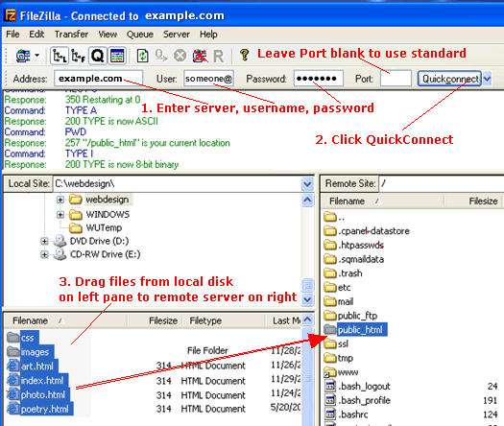The width and height of the screenshot is (504, 426).
Task: Select index.html in local file list
Action: (x=42, y=380)
